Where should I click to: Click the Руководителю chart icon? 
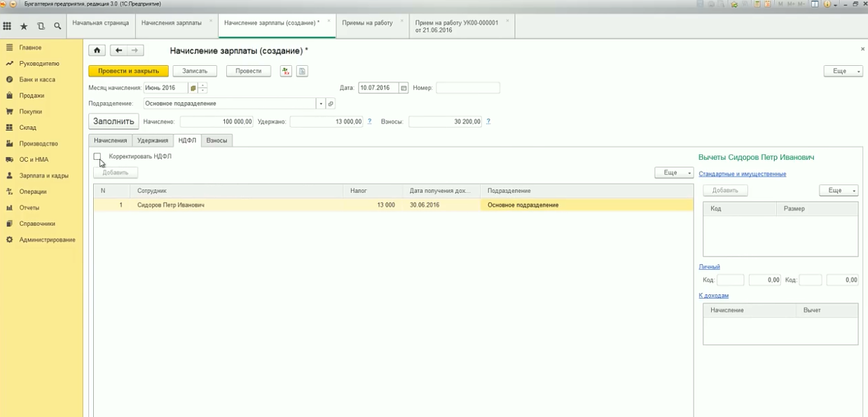[x=10, y=64]
